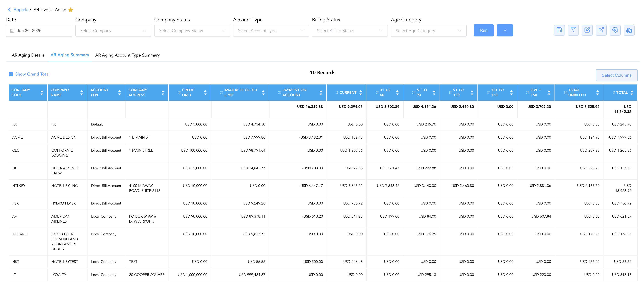Click the back chevron before Reports
The height and width of the screenshot is (282, 644).
tap(9, 10)
